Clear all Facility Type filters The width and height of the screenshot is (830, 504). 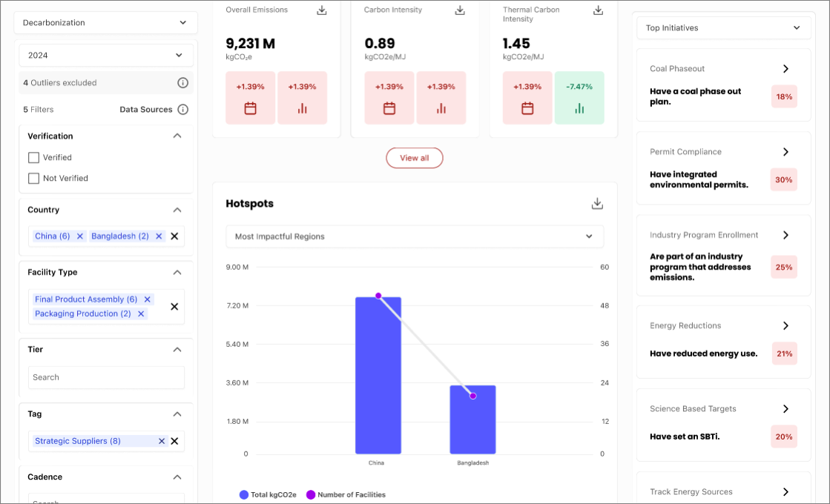tap(175, 307)
